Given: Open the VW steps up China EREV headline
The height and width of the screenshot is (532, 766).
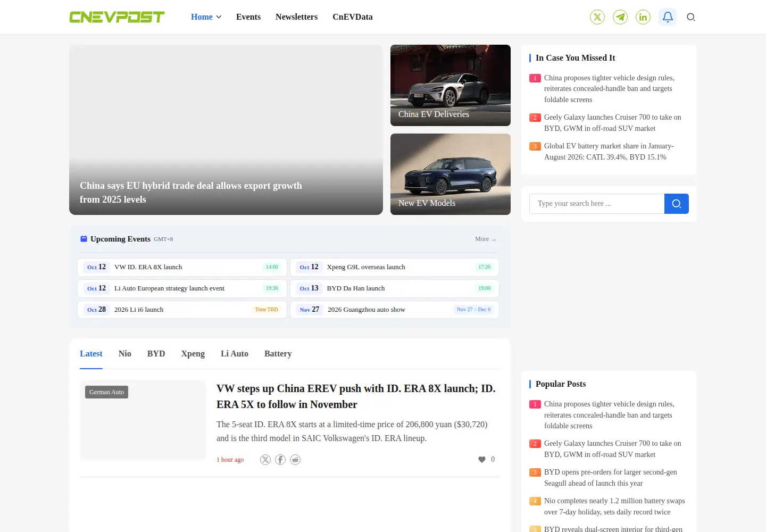Looking at the screenshot, I should 356,396.
